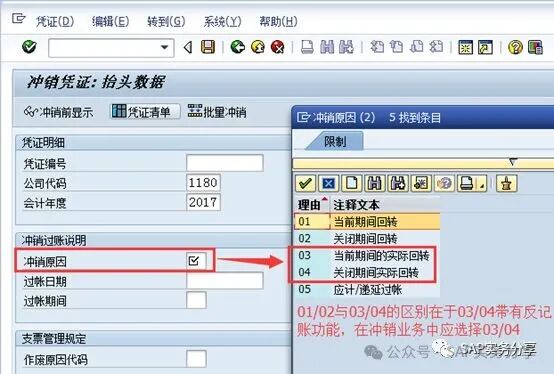
Task: Confirm selection with popup green checkmark
Action: (x=305, y=183)
